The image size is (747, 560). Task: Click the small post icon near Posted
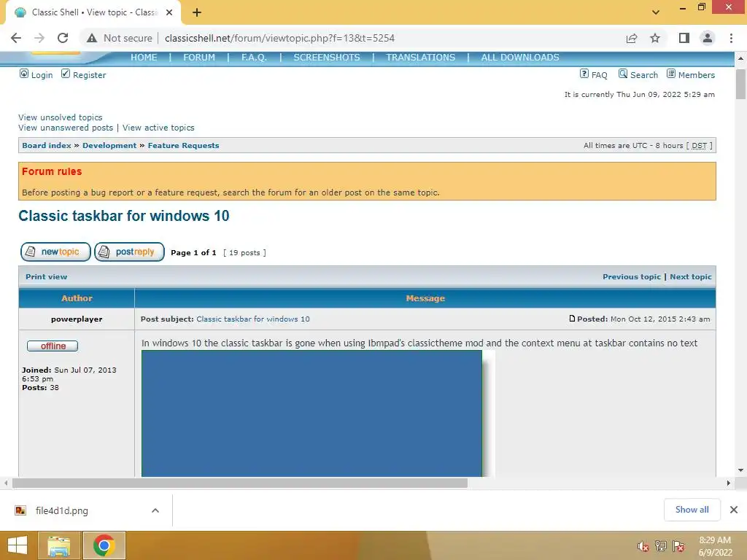(x=572, y=319)
